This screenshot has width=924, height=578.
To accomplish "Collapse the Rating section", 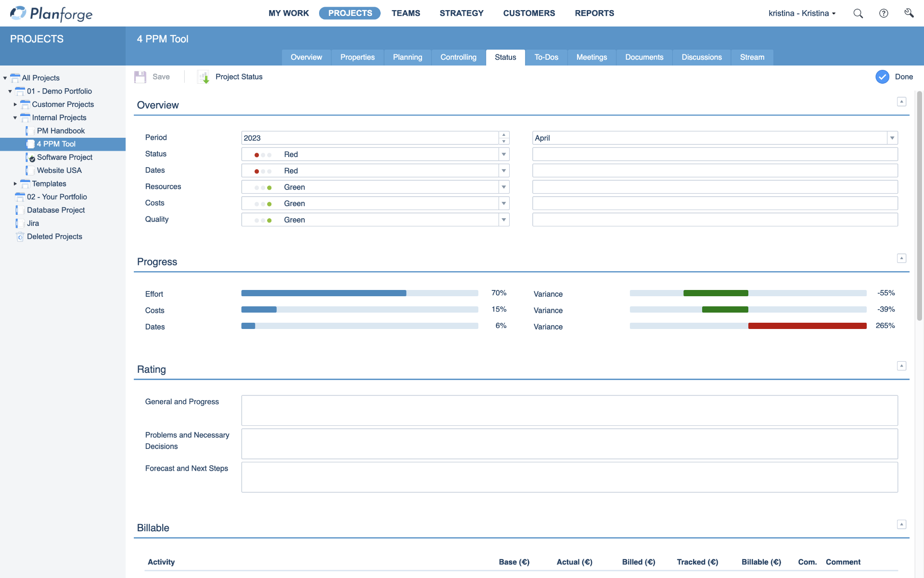I will pos(902,366).
